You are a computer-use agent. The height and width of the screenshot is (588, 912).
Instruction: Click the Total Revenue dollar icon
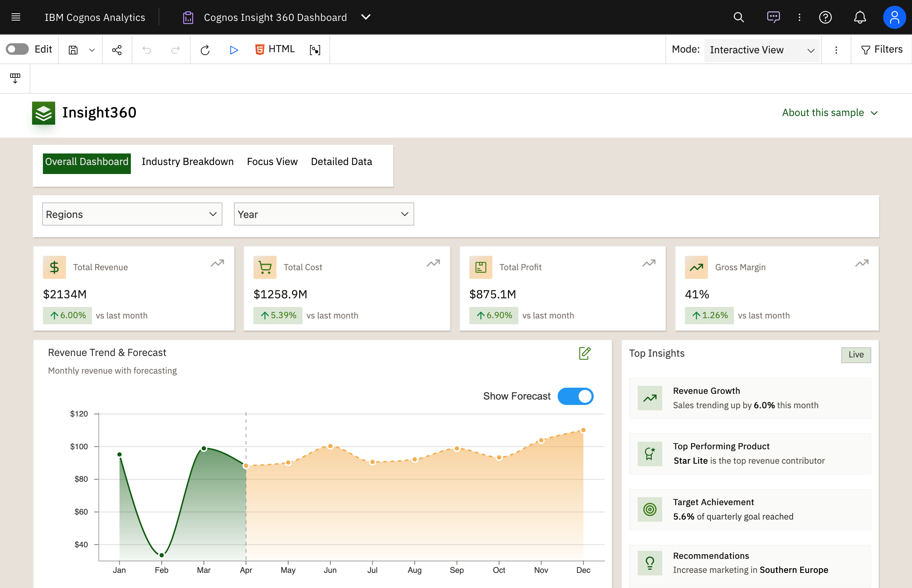click(x=54, y=267)
